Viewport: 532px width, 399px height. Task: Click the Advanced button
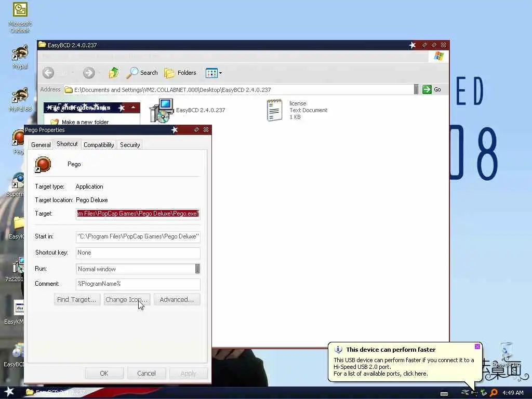177,300
